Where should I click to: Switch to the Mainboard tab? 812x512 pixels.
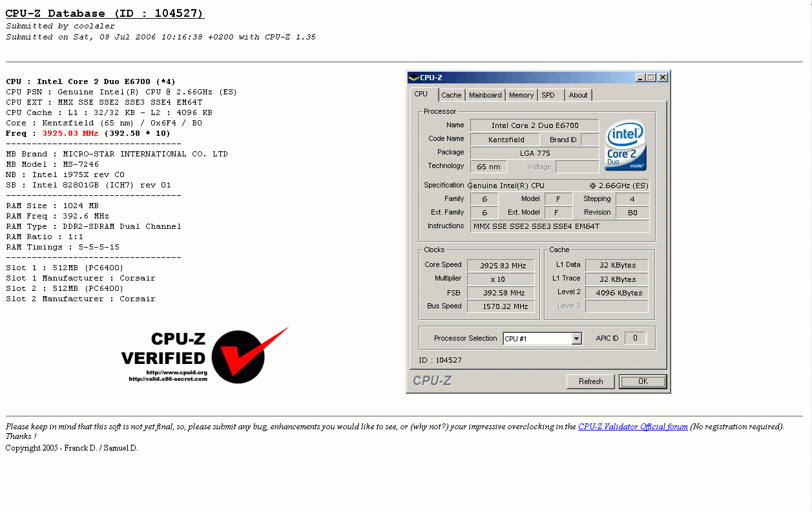tap(485, 95)
